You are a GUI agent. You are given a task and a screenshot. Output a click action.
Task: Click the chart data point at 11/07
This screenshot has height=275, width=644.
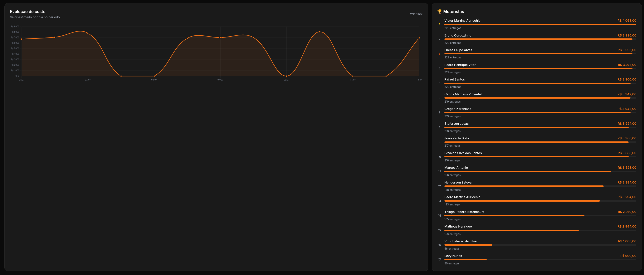[353, 76]
